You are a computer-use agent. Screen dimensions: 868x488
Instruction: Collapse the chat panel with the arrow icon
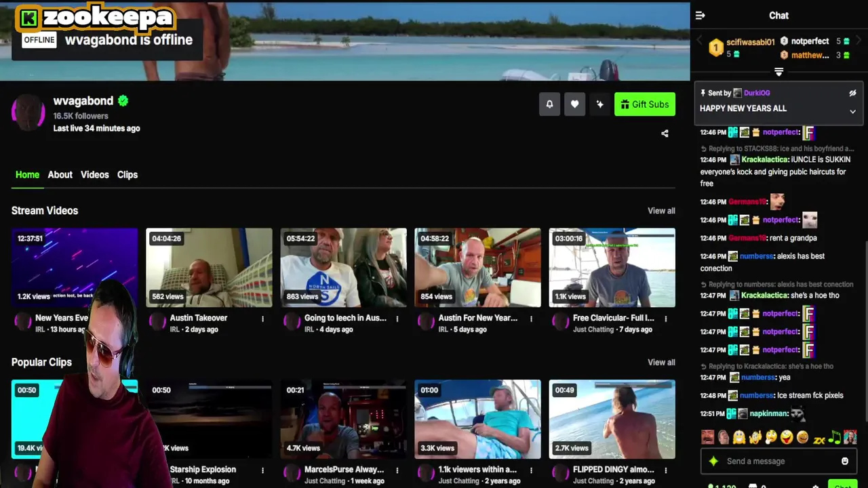click(701, 16)
